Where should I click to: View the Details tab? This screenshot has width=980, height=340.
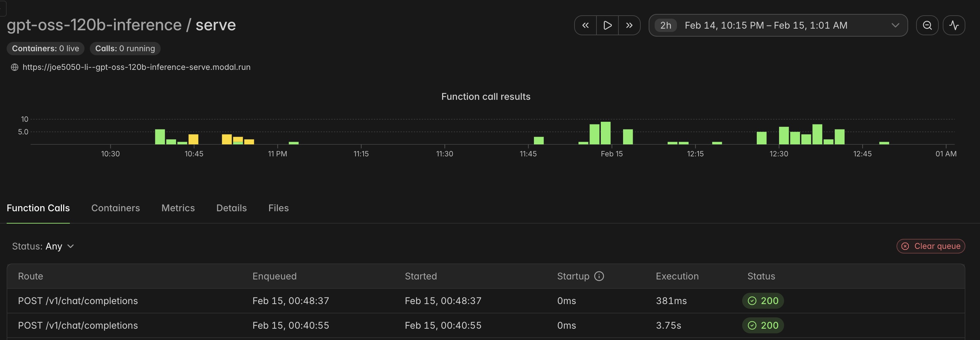point(232,208)
